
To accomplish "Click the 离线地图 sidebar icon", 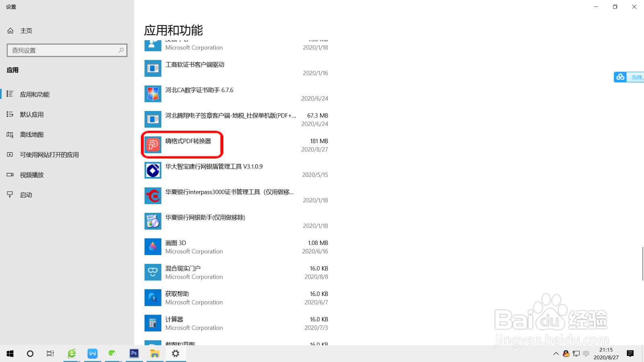I will click(10, 134).
